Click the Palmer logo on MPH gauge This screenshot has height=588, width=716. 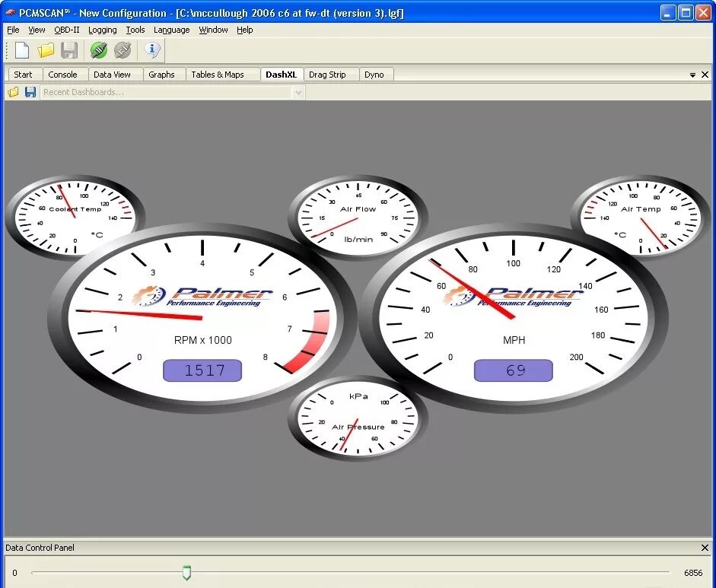(514, 297)
